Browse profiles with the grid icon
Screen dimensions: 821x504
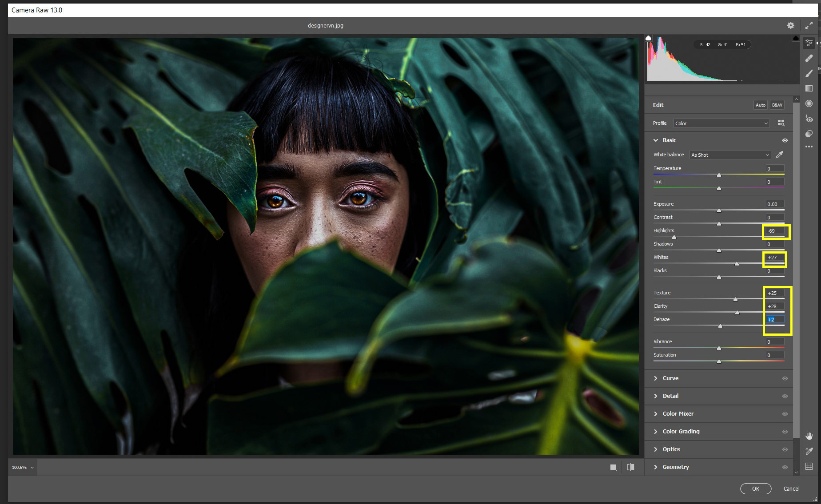pyautogui.click(x=781, y=123)
